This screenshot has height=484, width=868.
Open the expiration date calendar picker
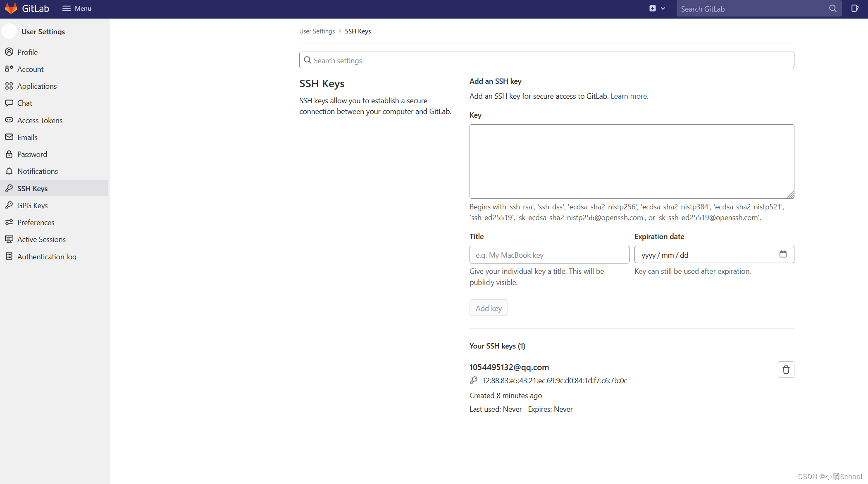[783, 254]
